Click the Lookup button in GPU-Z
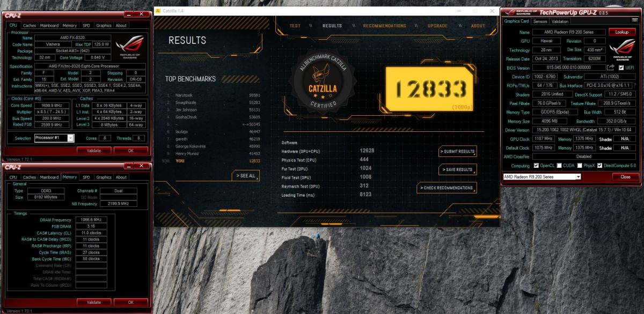Viewport: 644px width, 314px height. pos(621,32)
